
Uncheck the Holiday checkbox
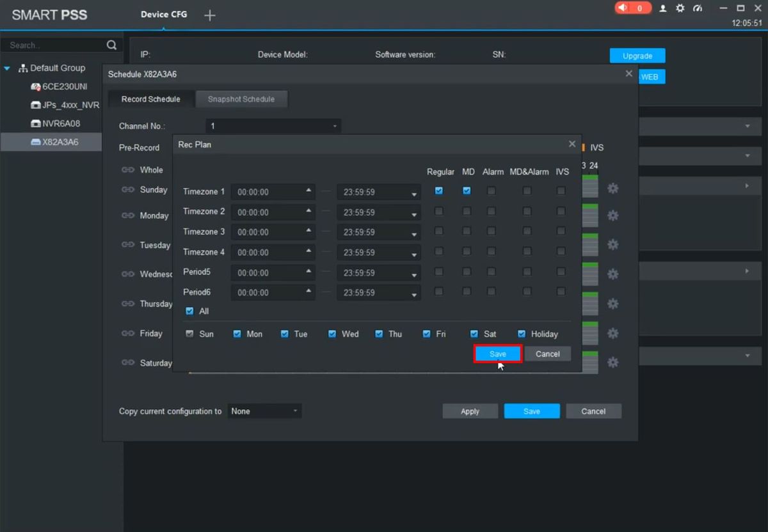click(522, 334)
